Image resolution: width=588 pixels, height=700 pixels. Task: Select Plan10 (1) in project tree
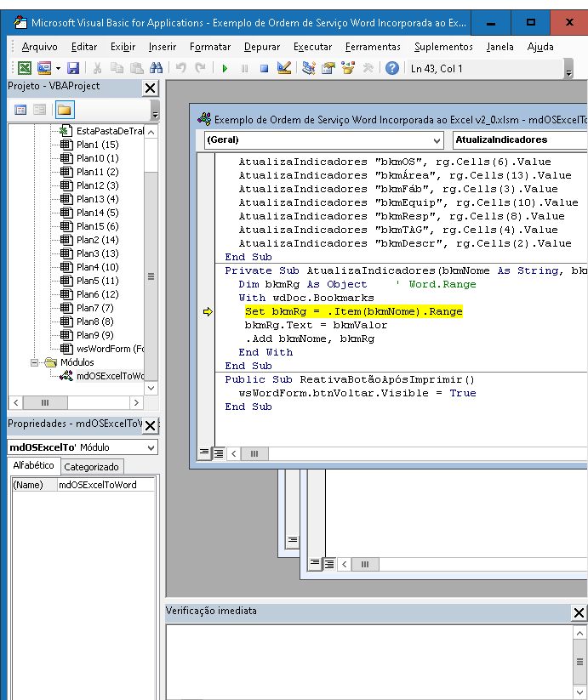[x=97, y=158]
